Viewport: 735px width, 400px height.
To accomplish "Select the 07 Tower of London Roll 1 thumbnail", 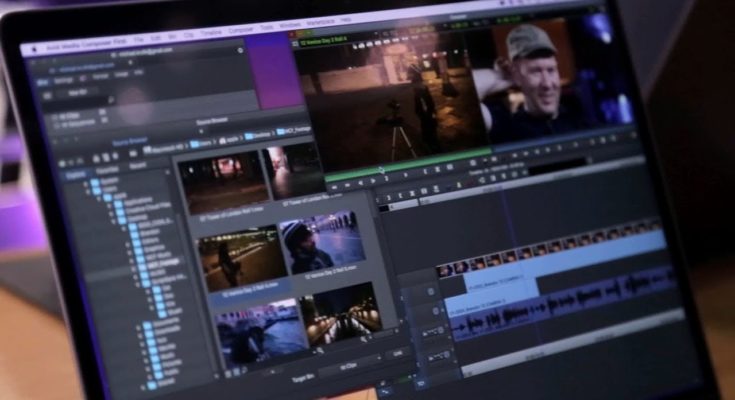I will point(224,182).
